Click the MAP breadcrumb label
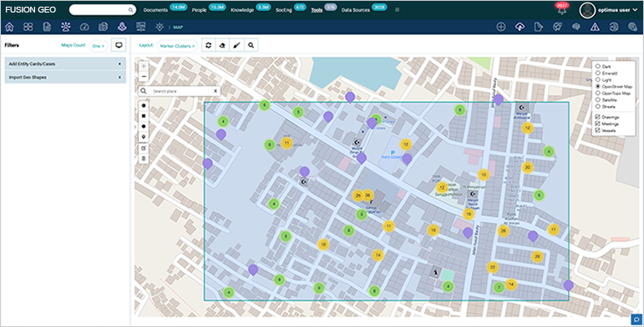 pos(178,28)
